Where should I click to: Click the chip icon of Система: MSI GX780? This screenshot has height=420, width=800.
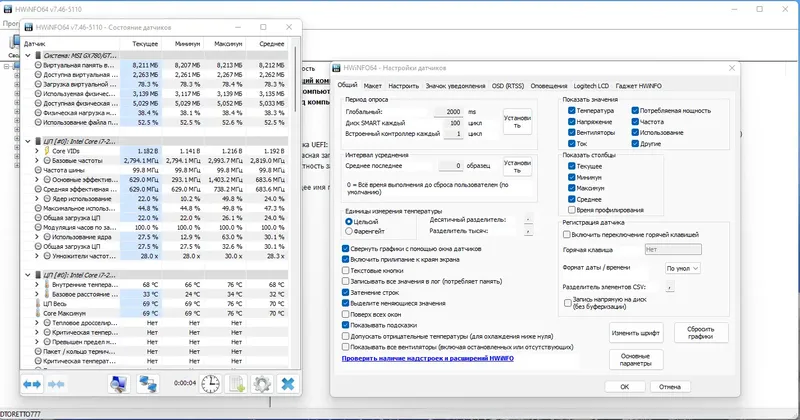click(x=38, y=55)
